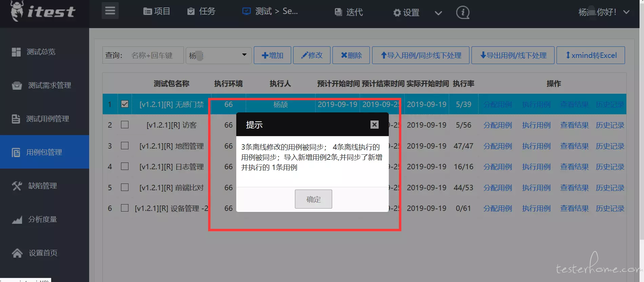Click 导入用例/同步线下处理 button
The image size is (644, 282).
(x=421, y=55)
